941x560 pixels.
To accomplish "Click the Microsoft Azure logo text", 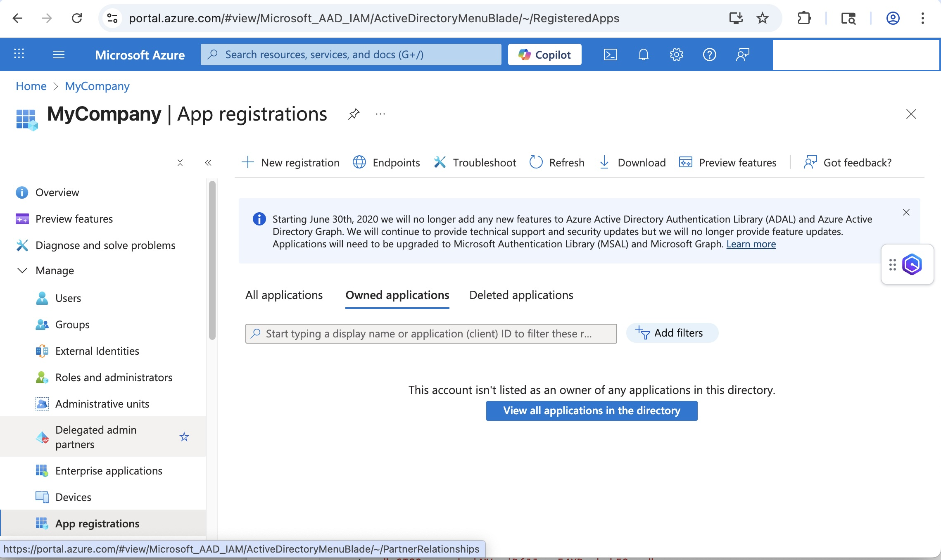I will [140, 55].
